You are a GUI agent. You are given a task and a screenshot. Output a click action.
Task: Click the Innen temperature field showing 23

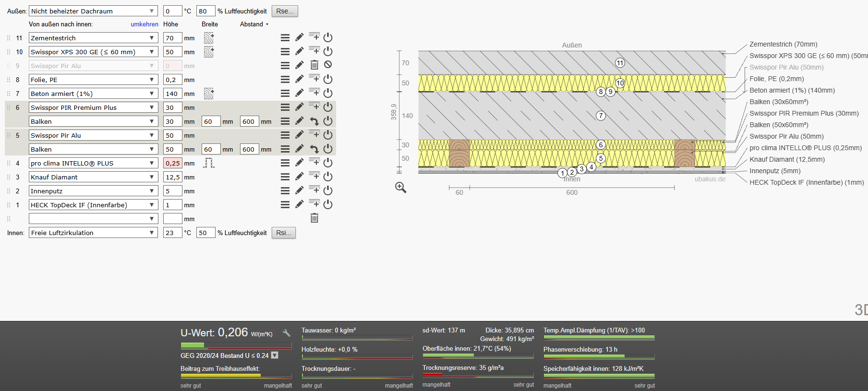click(172, 233)
